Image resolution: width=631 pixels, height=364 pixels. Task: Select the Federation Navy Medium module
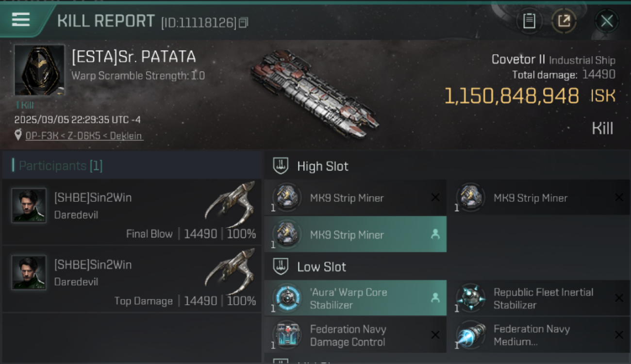538,335
